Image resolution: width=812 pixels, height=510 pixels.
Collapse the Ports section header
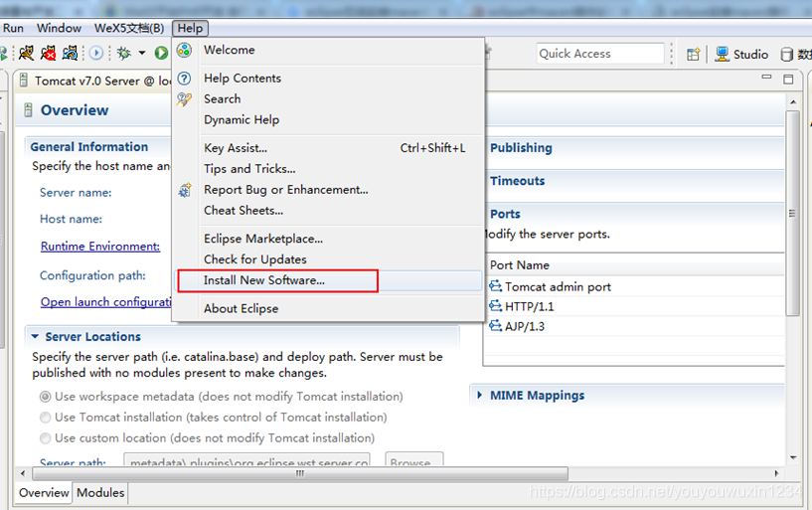505,214
